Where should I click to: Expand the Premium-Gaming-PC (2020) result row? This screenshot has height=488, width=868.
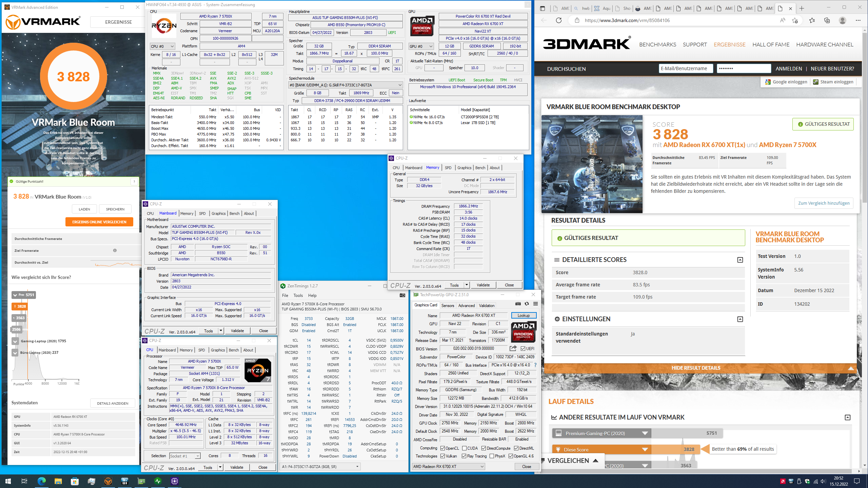tap(645, 433)
